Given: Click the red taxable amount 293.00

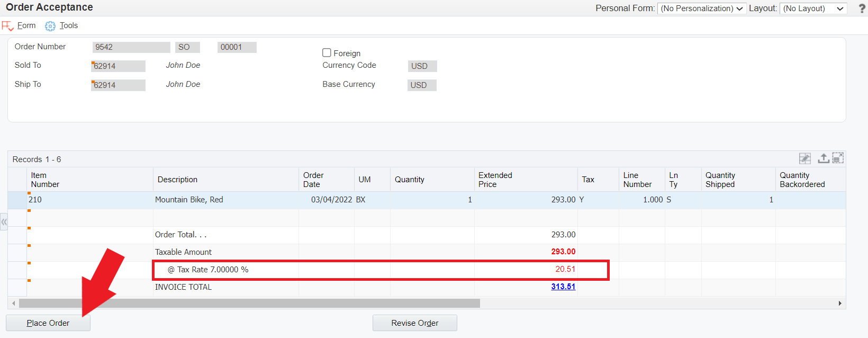Looking at the screenshot, I should pos(563,252).
